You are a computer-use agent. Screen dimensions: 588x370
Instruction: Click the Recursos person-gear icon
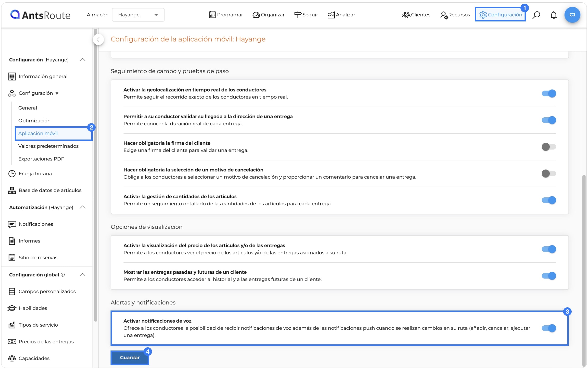coord(444,15)
